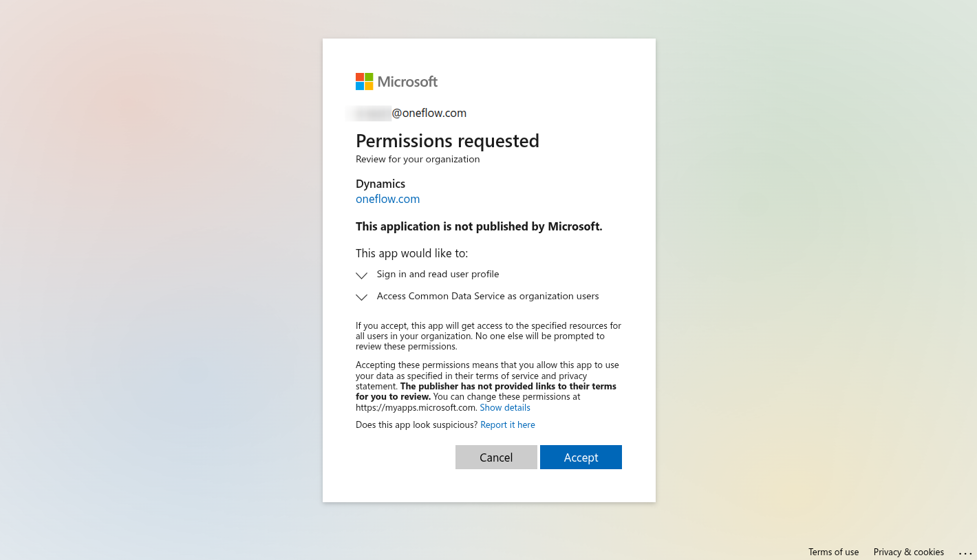Image resolution: width=977 pixels, height=560 pixels.
Task: Open Privacy & cookies footer link
Action: (908, 552)
